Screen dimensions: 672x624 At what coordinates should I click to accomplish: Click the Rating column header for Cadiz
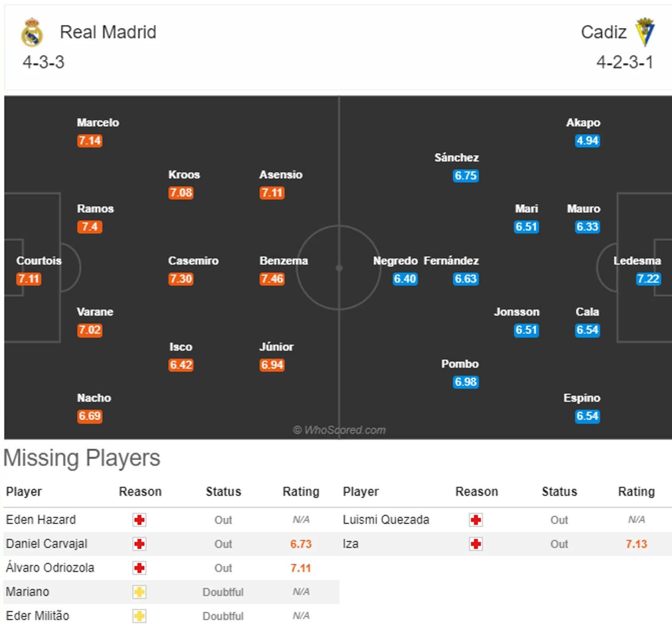tap(636, 491)
